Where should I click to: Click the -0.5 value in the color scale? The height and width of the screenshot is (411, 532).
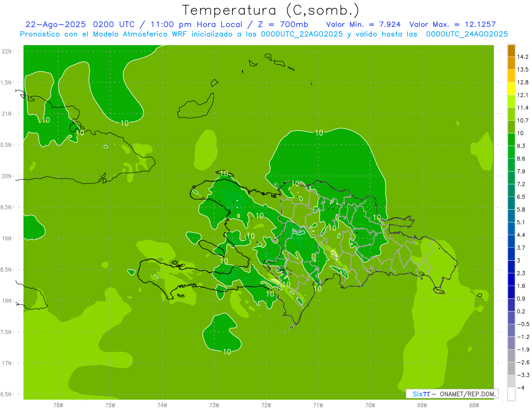point(523,324)
